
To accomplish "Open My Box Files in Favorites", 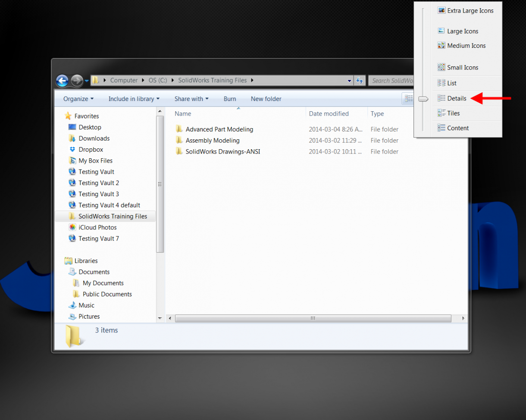I will [95, 160].
